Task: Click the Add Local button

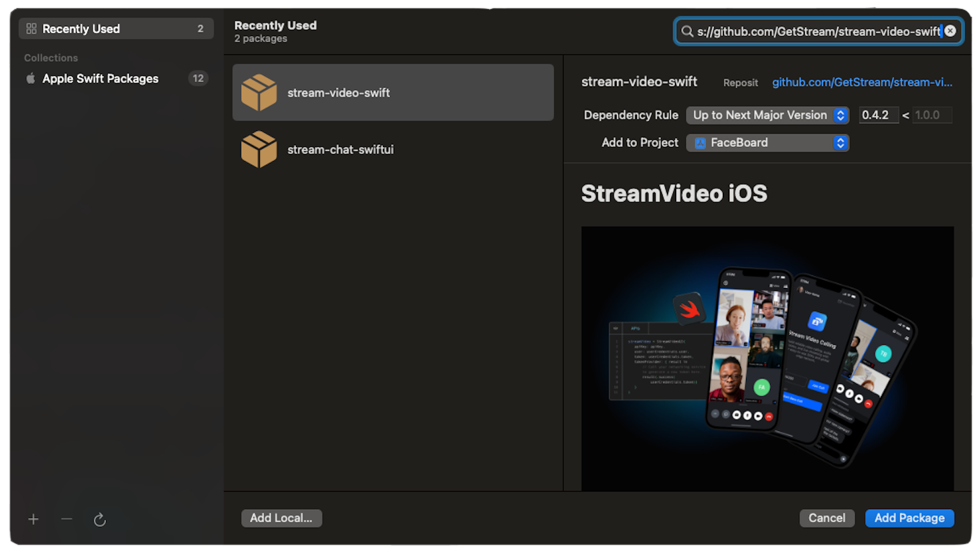Action: click(x=281, y=517)
